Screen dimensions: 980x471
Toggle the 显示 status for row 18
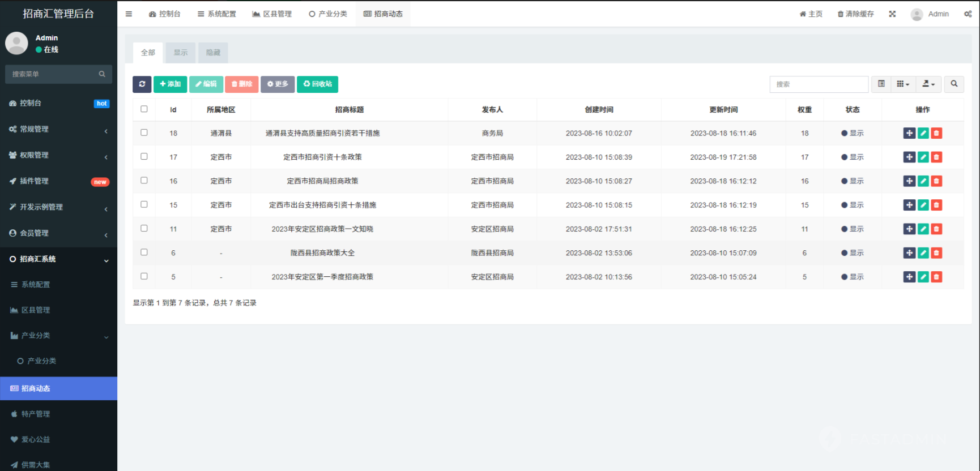(853, 133)
